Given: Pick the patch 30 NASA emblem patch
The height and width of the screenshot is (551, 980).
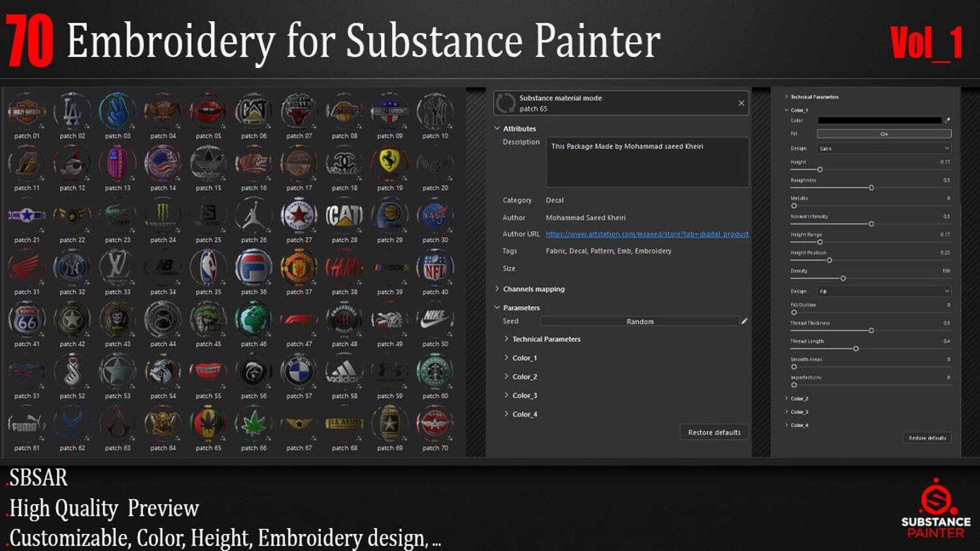Looking at the screenshot, I should point(435,215).
